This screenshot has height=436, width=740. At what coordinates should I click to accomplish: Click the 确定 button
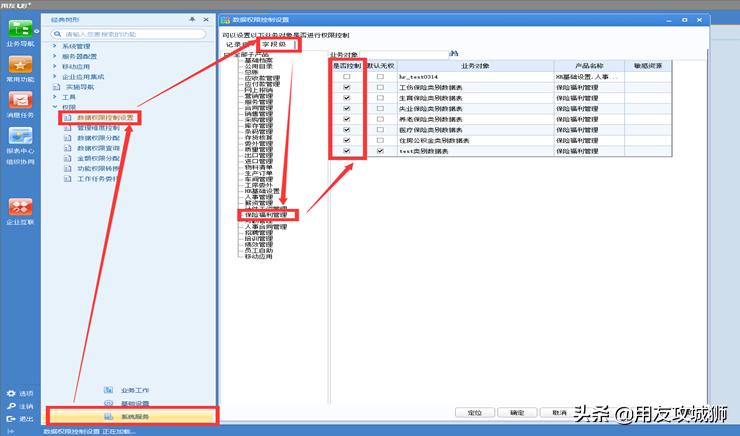click(x=517, y=412)
